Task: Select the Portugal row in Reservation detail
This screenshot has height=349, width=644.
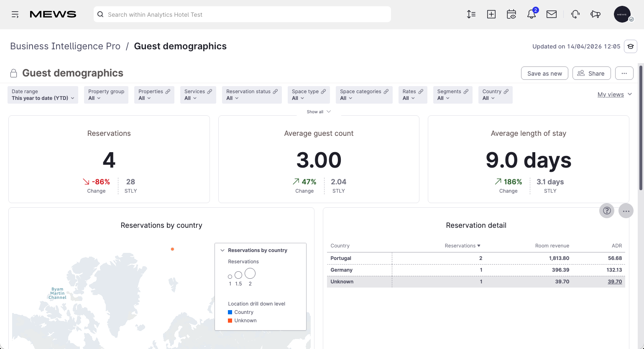Action: tap(476, 258)
